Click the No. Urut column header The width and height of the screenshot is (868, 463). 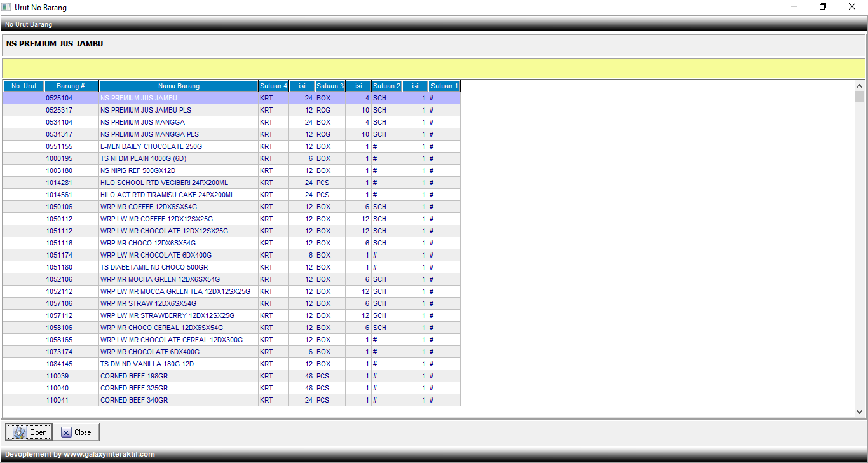click(24, 86)
